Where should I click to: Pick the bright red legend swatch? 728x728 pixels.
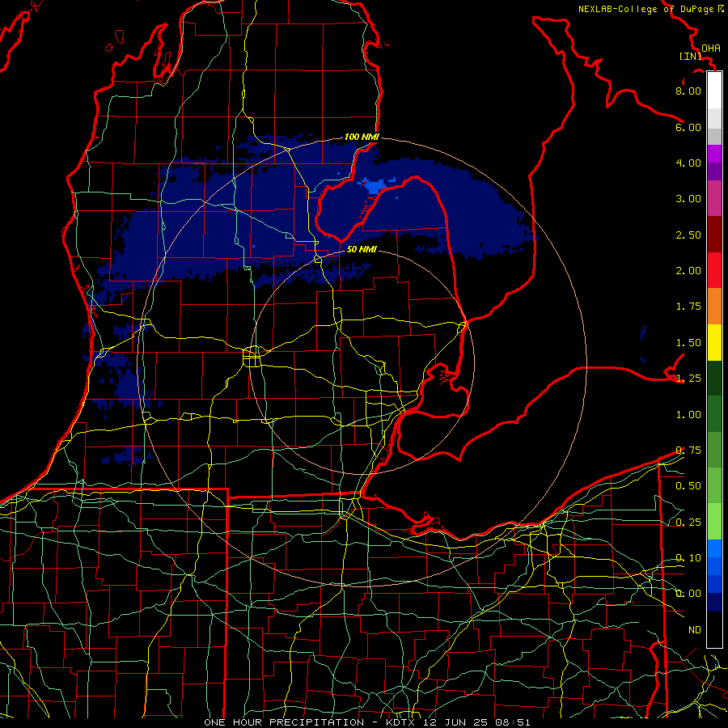coord(714,270)
